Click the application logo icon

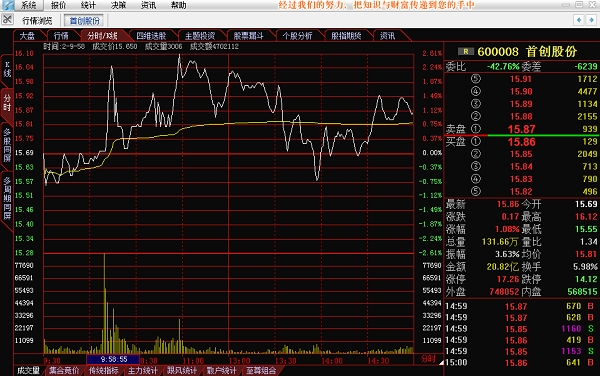pos(7,5)
